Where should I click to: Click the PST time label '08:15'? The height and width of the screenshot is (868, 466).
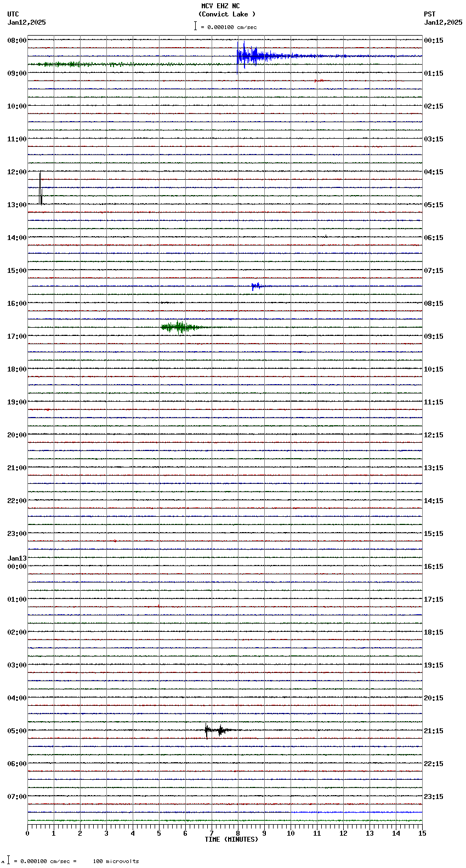point(434,304)
